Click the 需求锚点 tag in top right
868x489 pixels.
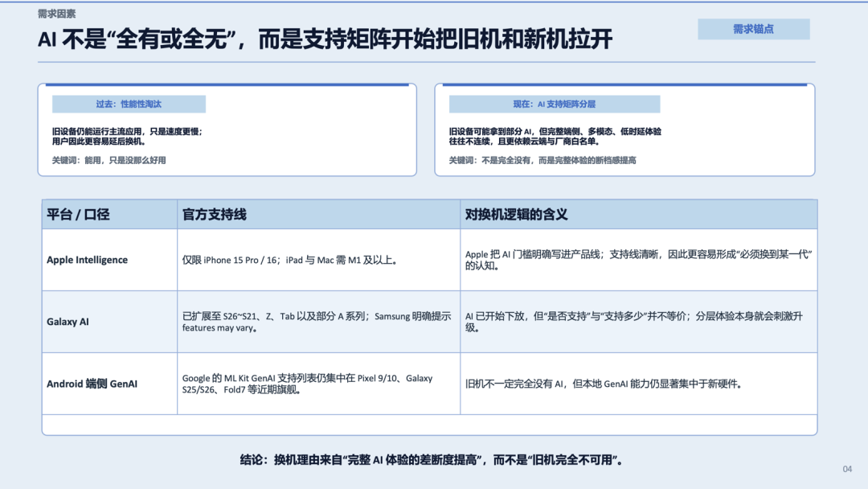click(753, 29)
